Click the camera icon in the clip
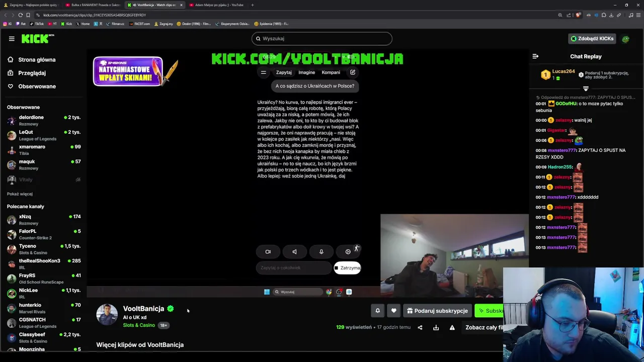Viewport: 644px width, 362px height. 268,252
